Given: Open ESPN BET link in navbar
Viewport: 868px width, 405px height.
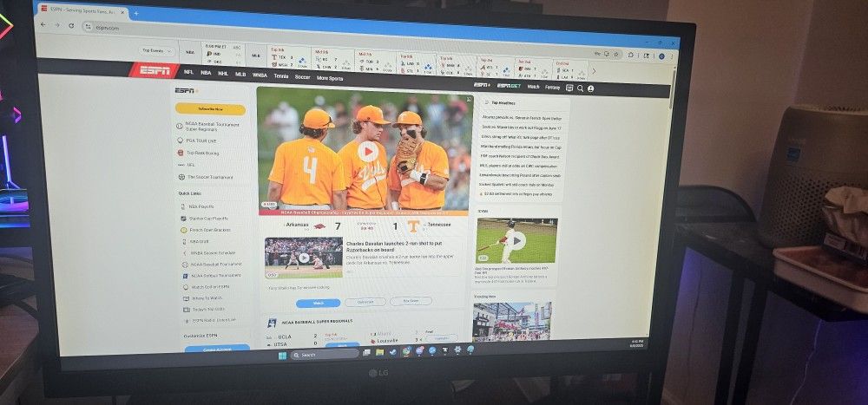Looking at the screenshot, I should tap(508, 86).
